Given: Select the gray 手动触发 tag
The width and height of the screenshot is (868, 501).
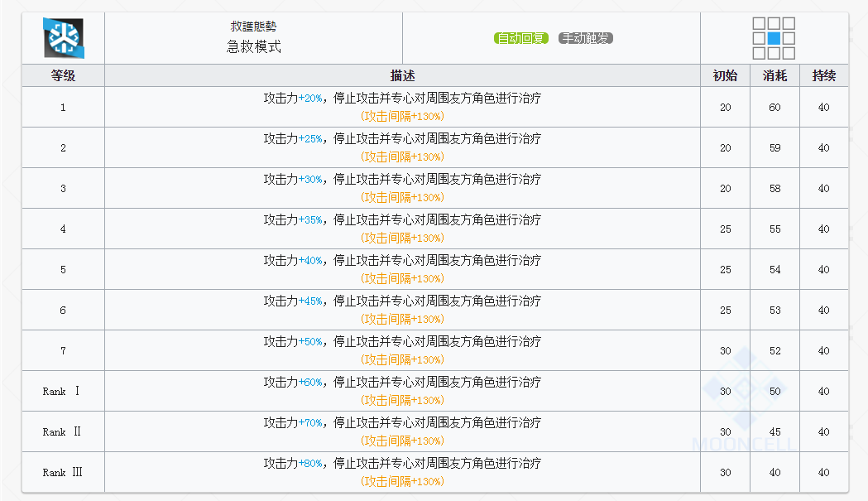Looking at the screenshot, I should (586, 38).
